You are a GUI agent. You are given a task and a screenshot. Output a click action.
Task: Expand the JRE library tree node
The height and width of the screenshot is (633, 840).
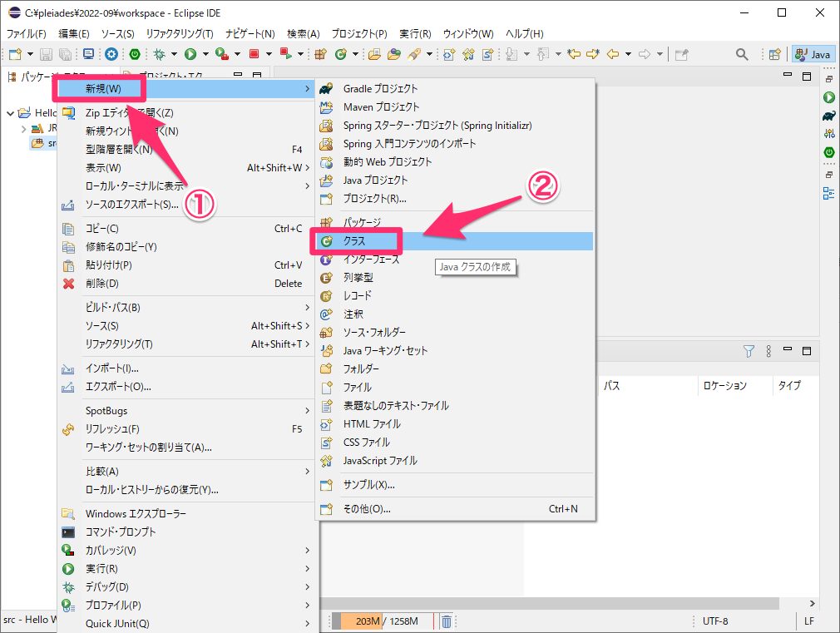tap(23, 129)
